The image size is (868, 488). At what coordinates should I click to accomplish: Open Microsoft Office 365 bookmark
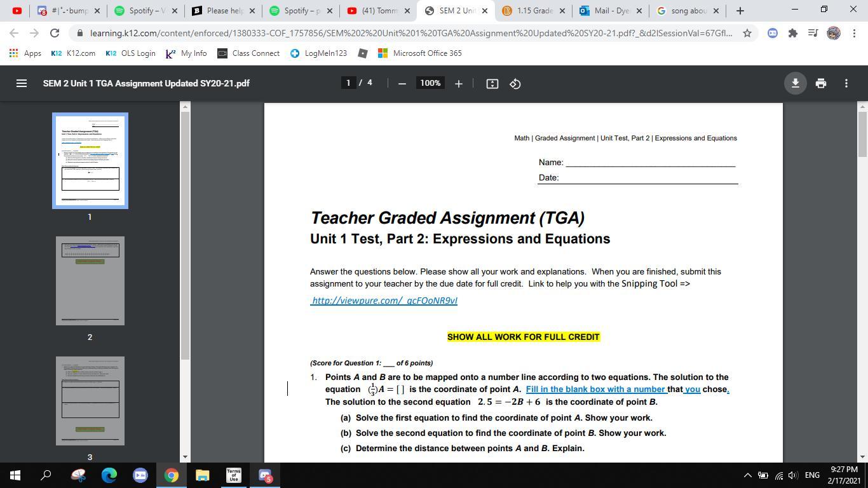click(420, 53)
